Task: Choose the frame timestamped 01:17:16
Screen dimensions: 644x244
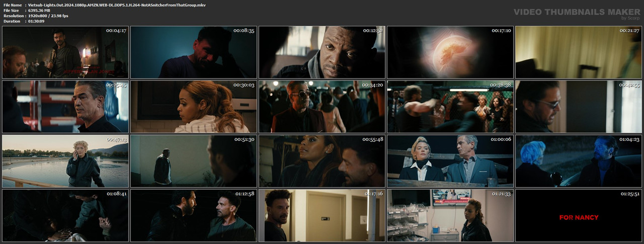Action: (322, 215)
